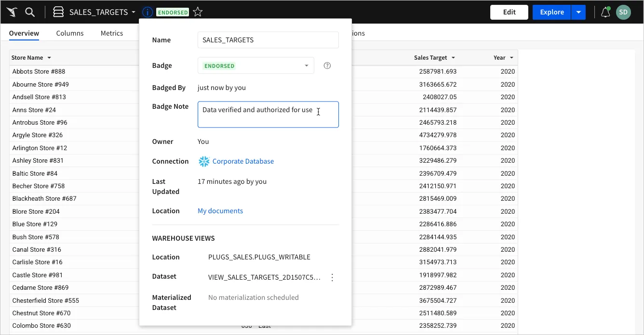The width and height of the screenshot is (644, 335).
Task: Select the Bush Store #578 cell
Action: coord(36,237)
